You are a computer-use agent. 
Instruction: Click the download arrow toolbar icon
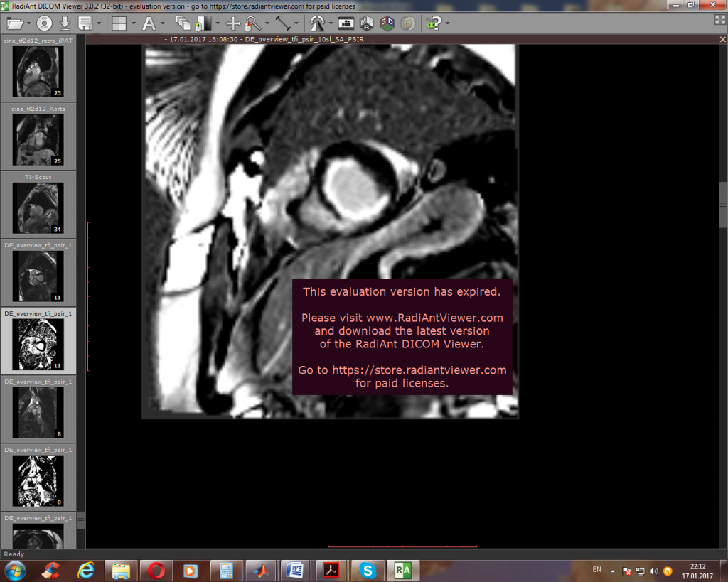tap(65, 23)
